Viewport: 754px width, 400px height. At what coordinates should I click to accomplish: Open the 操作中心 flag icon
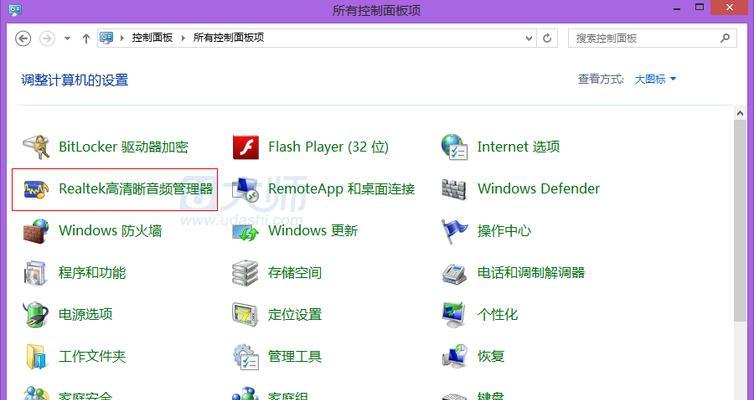coord(454,231)
